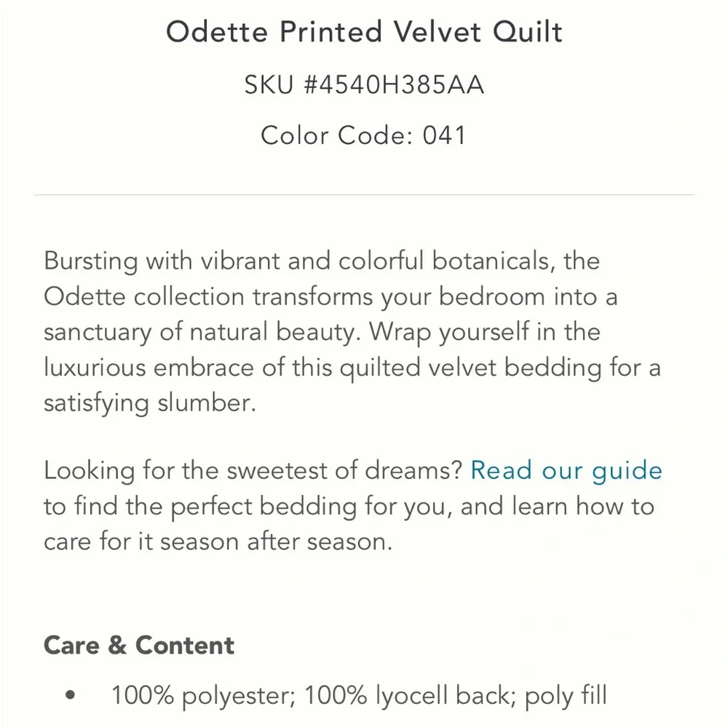This screenshot has height=728, width=728.
Task: Click the "Color Code:" label
Action: click(x=336, y=135)
